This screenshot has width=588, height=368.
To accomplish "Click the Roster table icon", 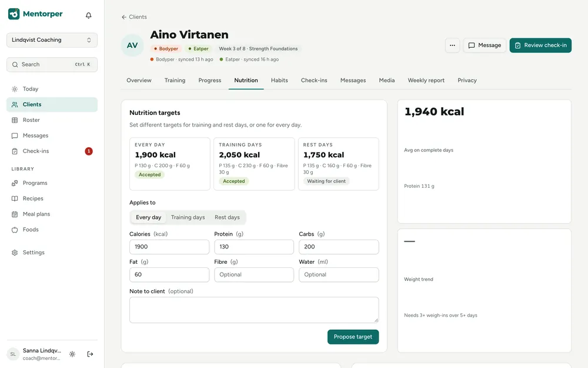I will (15, 120).
